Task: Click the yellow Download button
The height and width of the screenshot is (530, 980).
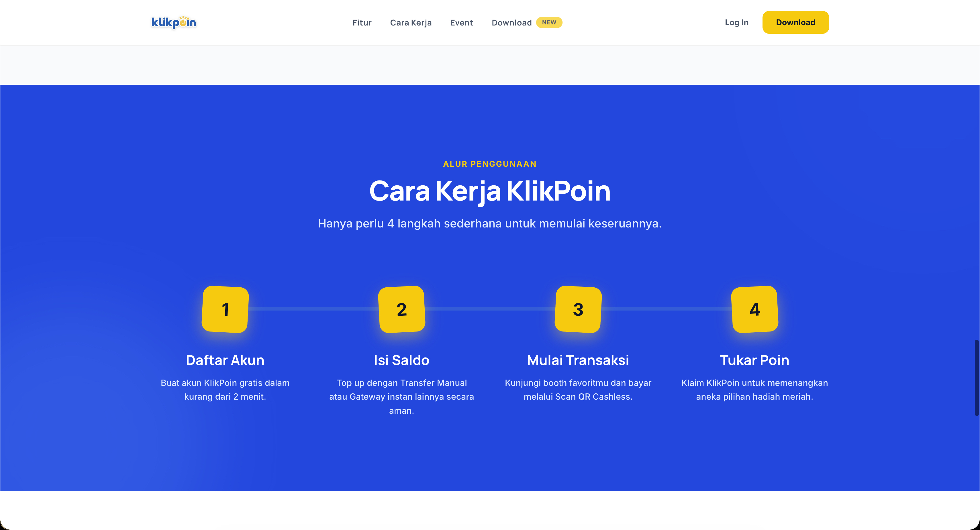Action: [795, 22]
